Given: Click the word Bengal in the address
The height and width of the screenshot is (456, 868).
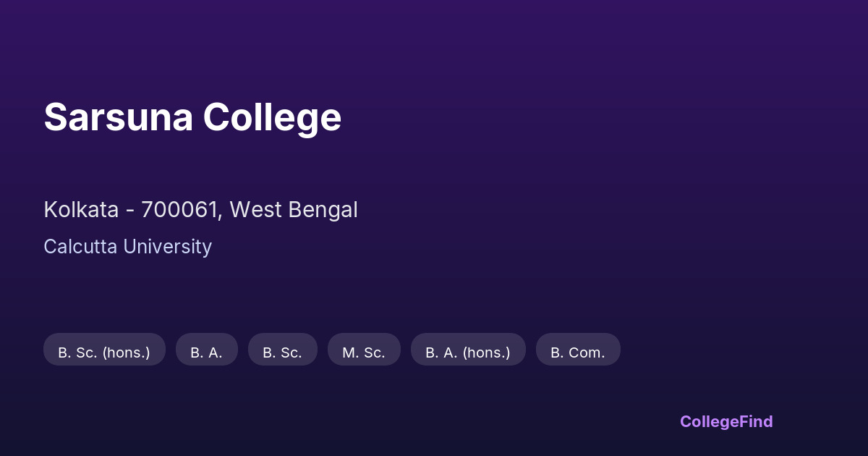Looking at the screenshot, I should click(x=323, y=210).
